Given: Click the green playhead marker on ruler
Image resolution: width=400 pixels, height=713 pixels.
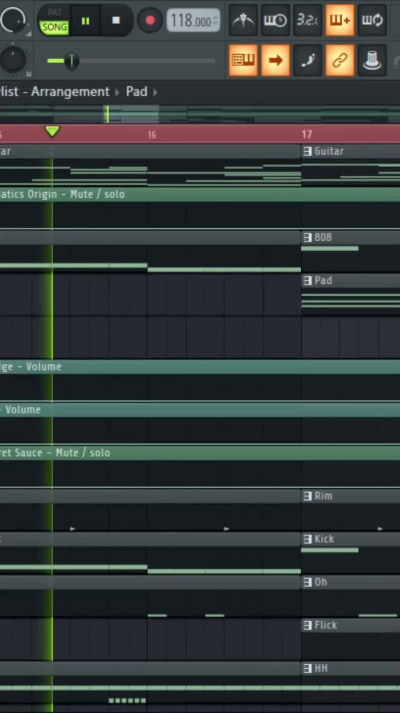Looking at the screenshot, I should click(x=52, y=131).
